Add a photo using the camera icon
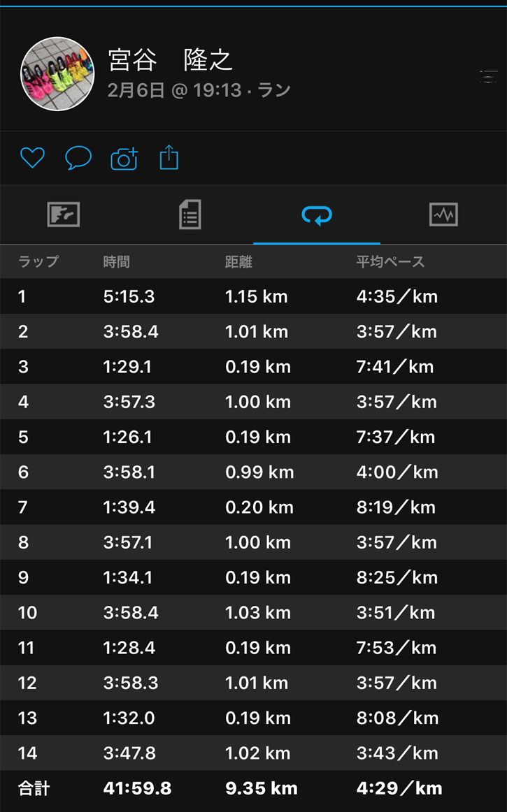The height and width of the screenshot is (812, 507). click(x=124, y=159)
